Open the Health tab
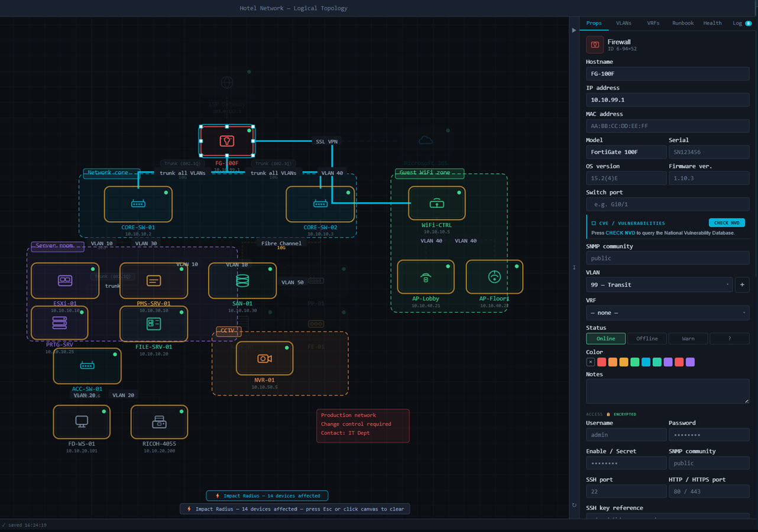 click(712, 23)
